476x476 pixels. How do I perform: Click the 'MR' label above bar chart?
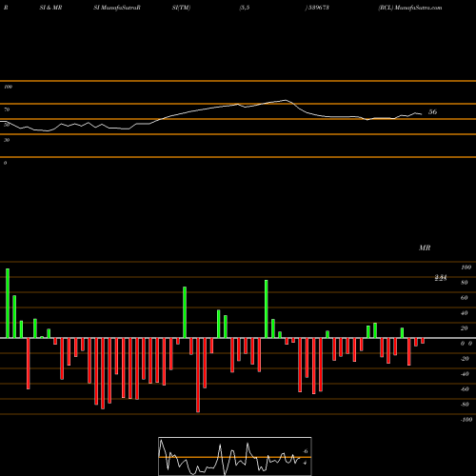(425, 248)
